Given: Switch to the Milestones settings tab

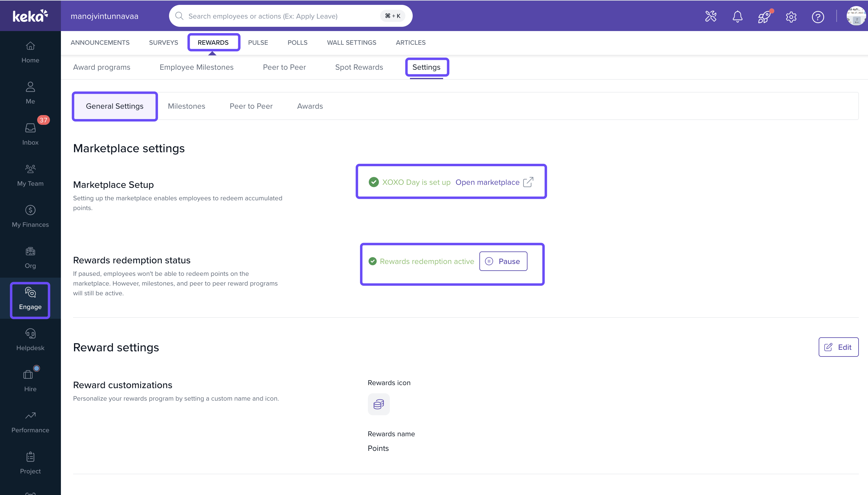Looking at the screenshot, I should tap(186, 106).
